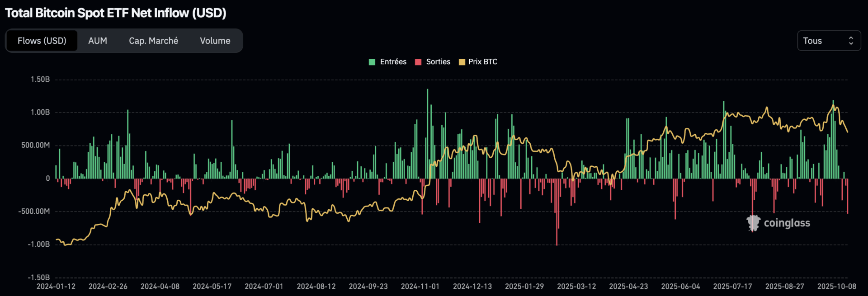Switch to the Volume tab
The width and height of the screenshot is (868, 296).
[x=215, y=41]
